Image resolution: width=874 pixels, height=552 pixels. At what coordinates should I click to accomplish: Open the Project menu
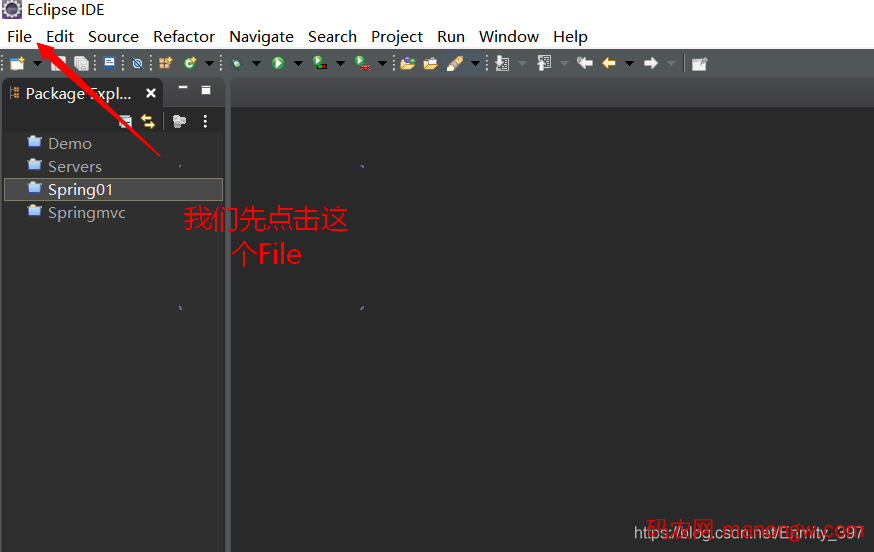pos(397,37)
